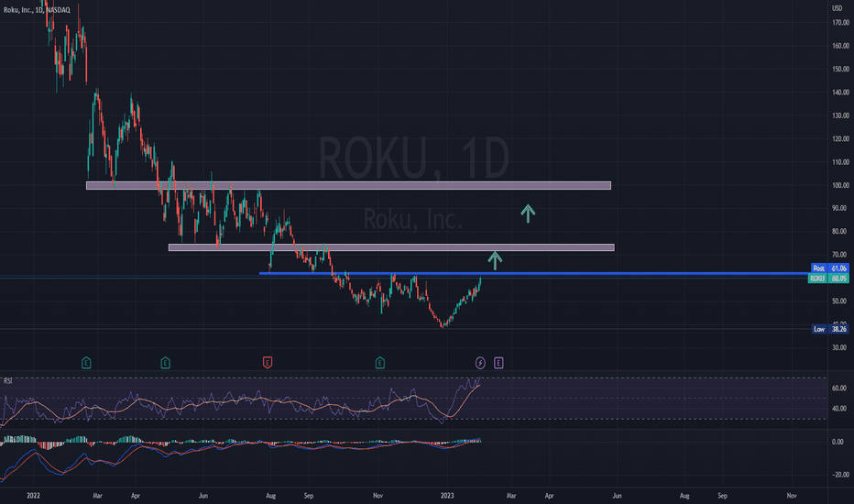This screenshot has height=504, width=854.
Task: Click the 110.00 price axis label
Action: pyautogui.click(x=840, y=162)
